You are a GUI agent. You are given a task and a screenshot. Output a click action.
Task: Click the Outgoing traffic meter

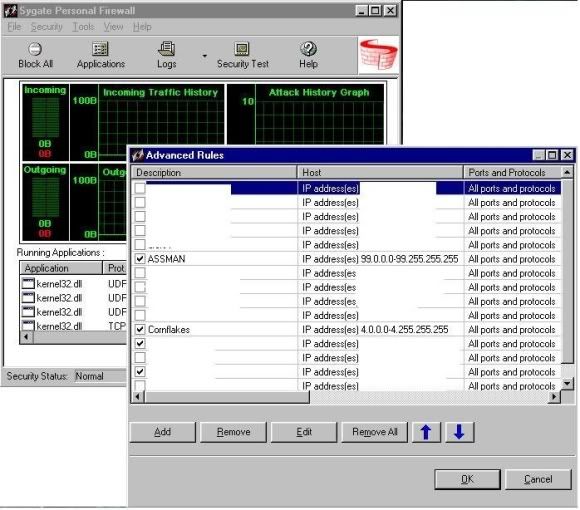(x=45, y=202)
